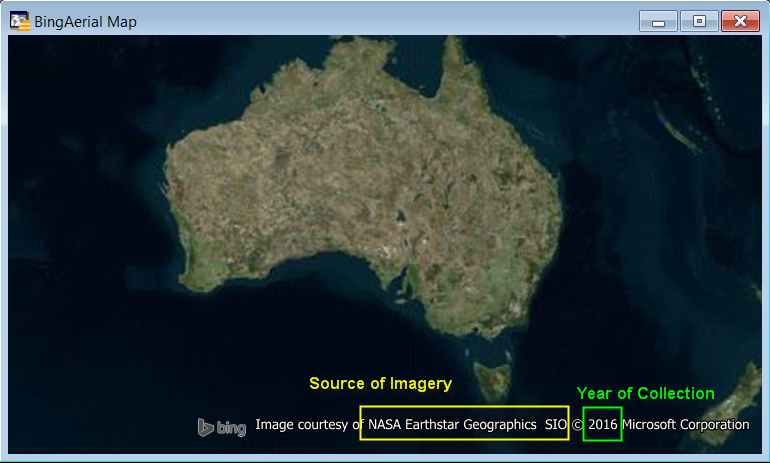
Task: Click the Microsoft Corporation copyright text
Action: click(x=685, y=424)
